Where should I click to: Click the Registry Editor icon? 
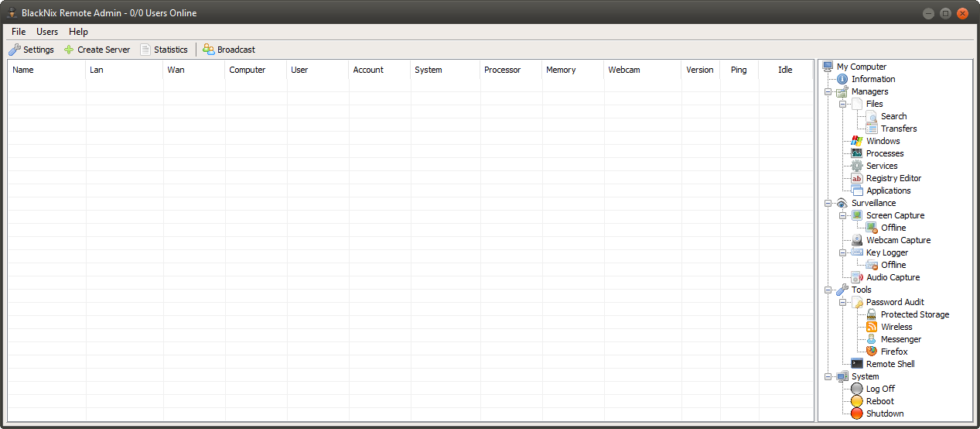click(x=857, y=178)
